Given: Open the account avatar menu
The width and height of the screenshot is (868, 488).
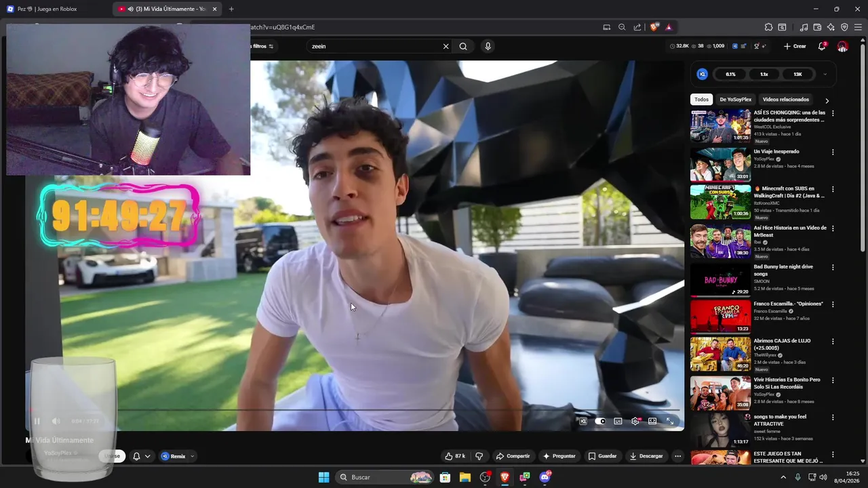Looking at the screenshot, I should tap(842, 46).
